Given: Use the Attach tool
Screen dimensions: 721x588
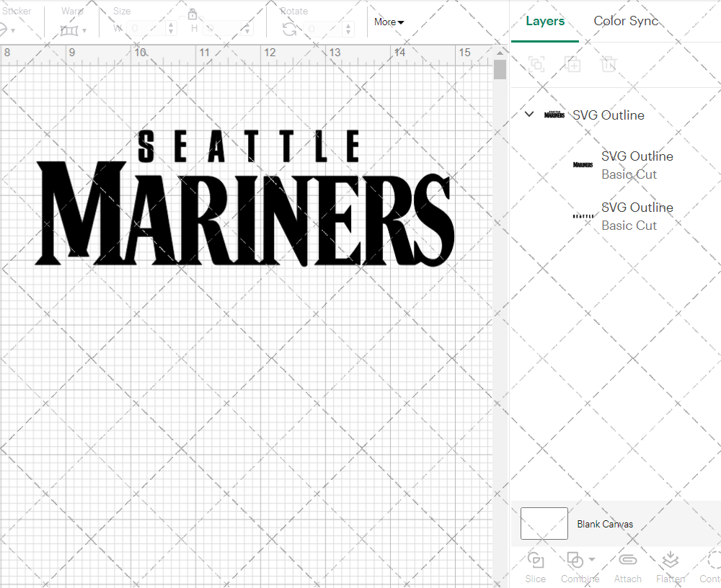Looking at the screenshot, I should pyautogui.click(x=627, y=559).
